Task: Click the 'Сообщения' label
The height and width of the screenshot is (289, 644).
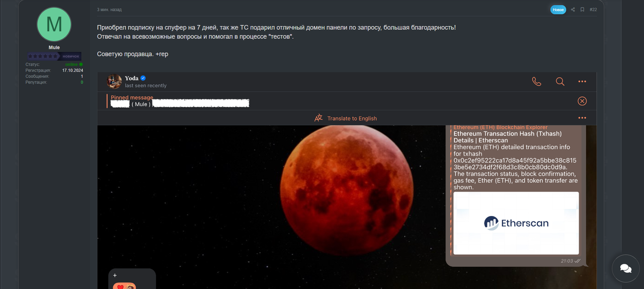Action: 37,77
